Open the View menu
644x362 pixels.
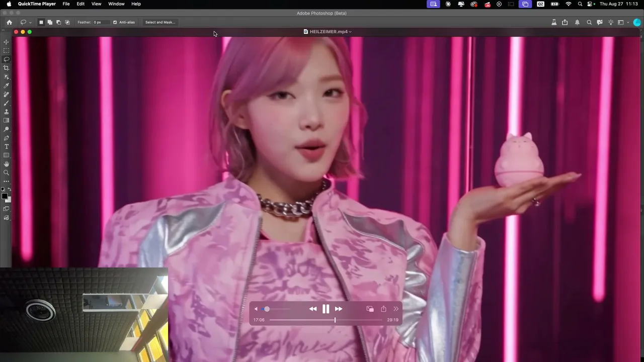click(x=96, y=4)
